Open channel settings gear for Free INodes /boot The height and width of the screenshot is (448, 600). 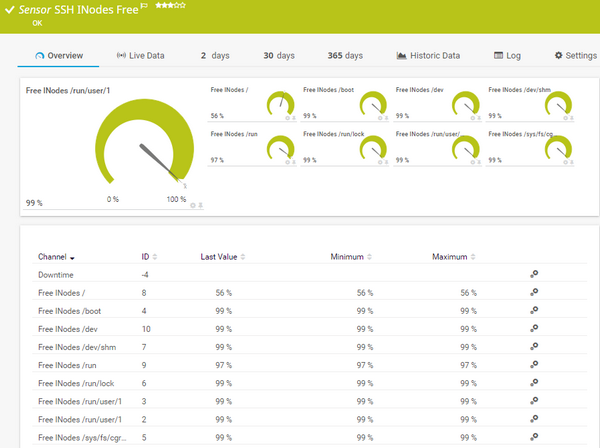click(x=534, y=311)
